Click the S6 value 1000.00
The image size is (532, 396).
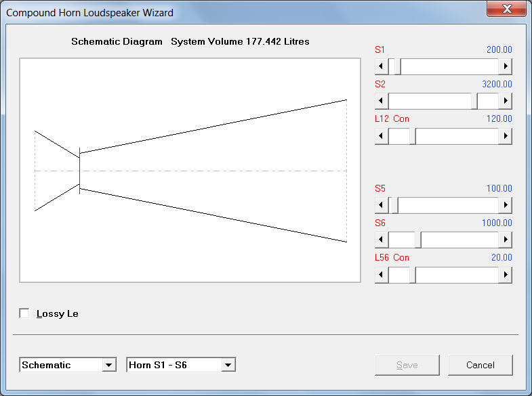[497, 223]
